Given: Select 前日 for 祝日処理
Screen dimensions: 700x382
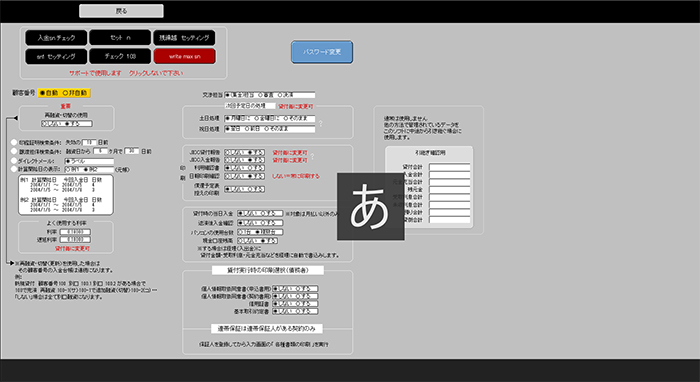Looking at the screenshot, I should pos(253,129).
